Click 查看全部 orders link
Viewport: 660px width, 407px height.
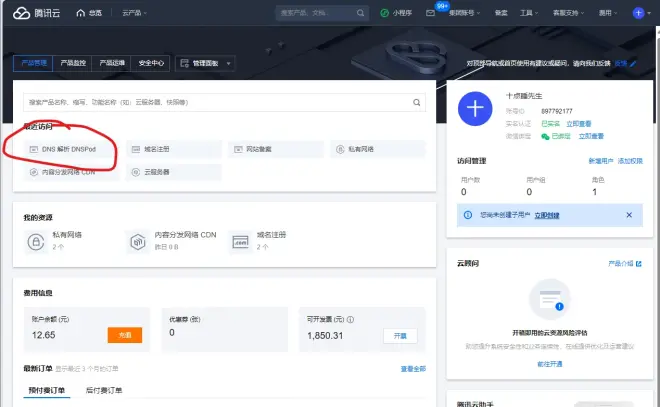point(413,369)
